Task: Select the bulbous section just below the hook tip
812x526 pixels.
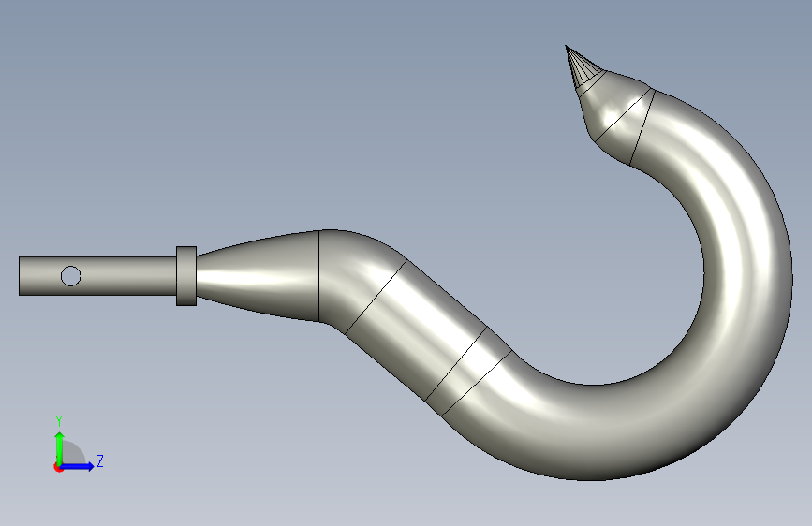Action: point(610,106)
